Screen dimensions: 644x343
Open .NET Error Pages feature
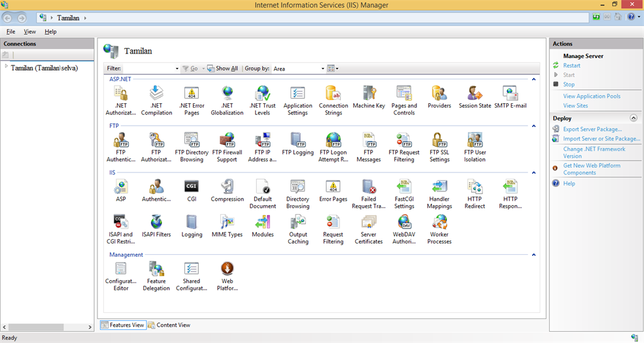click(191, 101)
